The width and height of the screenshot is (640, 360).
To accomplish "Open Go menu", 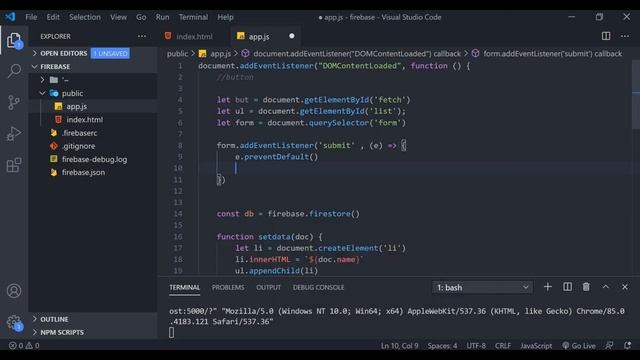I will [141, 17].
